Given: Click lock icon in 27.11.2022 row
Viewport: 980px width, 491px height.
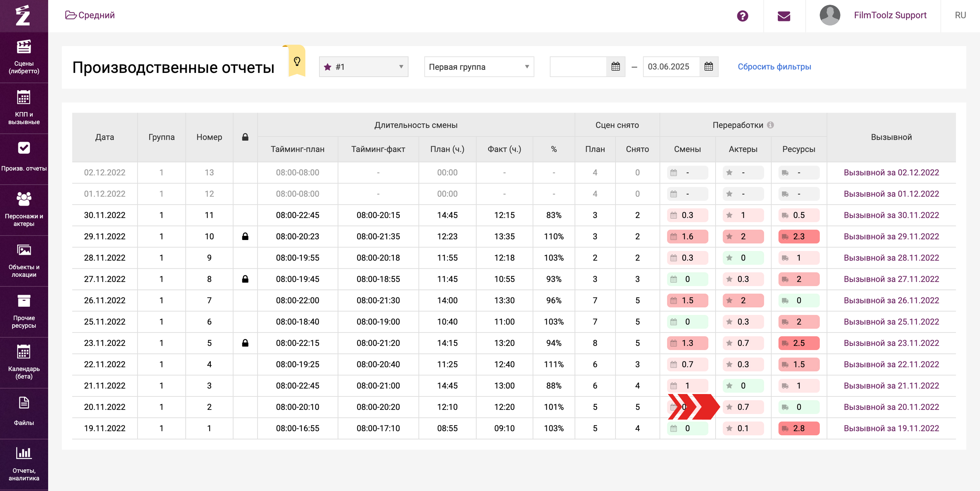Looking at the screenshot, I should pos(245,279).
